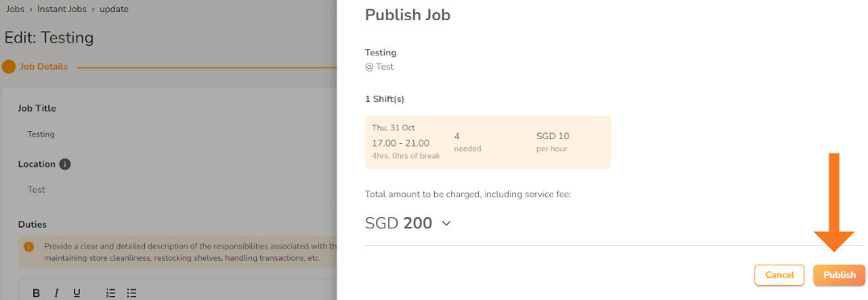Image resolution: width=868 pixels, height=300 pixels.
Task: Click the update breadcrumb item
Action: click(114, 10)
